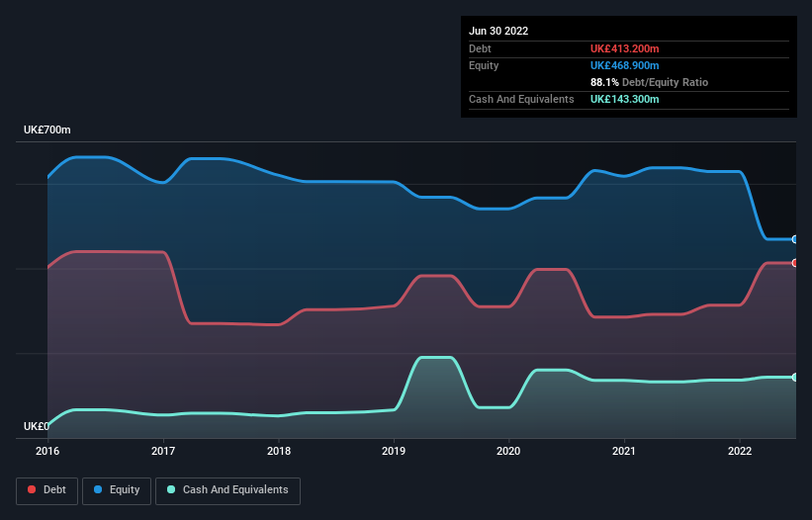Click the 2019 axis label
Image resolution: width=812 pixels, height=520 pixels.
point(394,451)
